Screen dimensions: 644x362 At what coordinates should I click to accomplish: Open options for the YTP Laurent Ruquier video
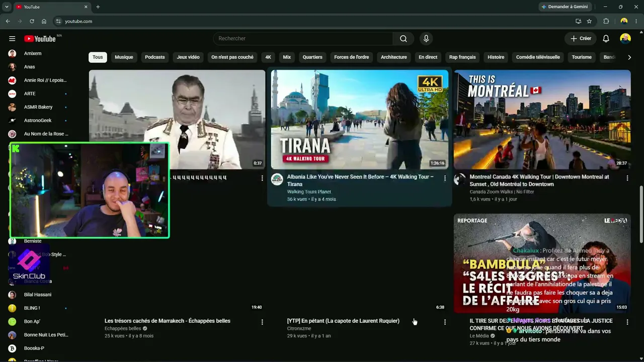[x=445, y=322]
